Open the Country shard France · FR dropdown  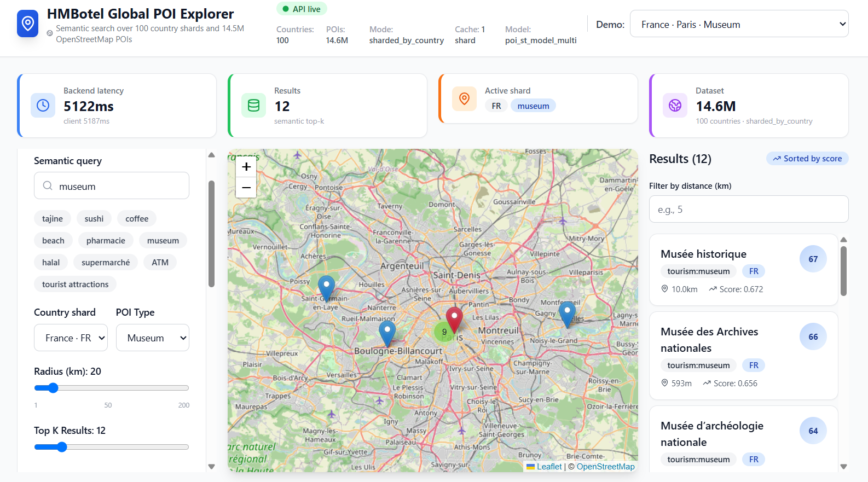pyautogui.click(x=71, y=338)
